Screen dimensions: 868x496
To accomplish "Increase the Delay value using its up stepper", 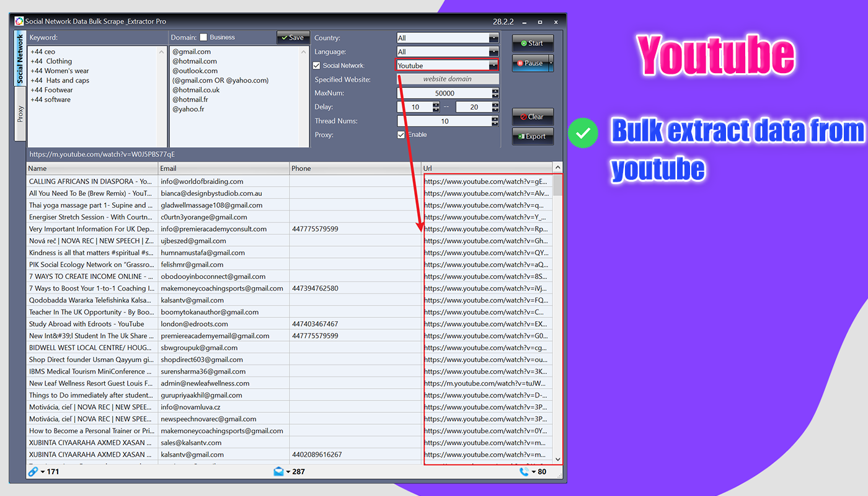I will [x=436, y=104].
